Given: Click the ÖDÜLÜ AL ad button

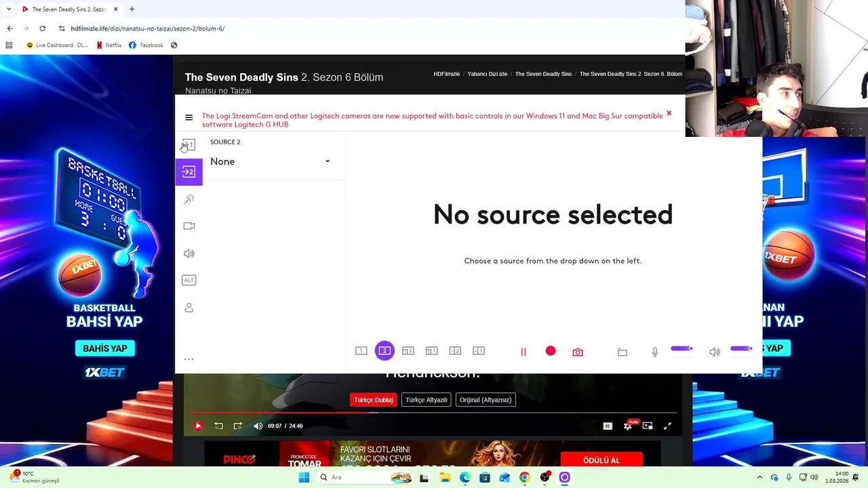Looking at the screenshot, I should pos(601,460).
